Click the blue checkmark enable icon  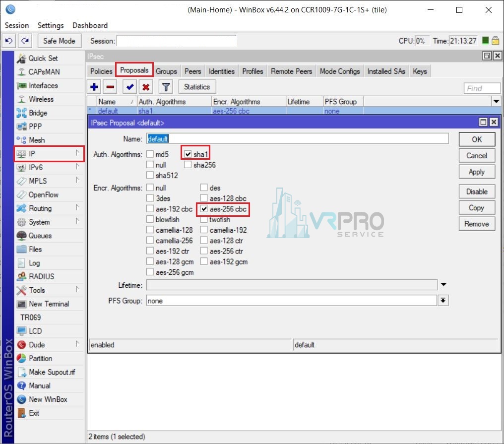click(130, 87)
